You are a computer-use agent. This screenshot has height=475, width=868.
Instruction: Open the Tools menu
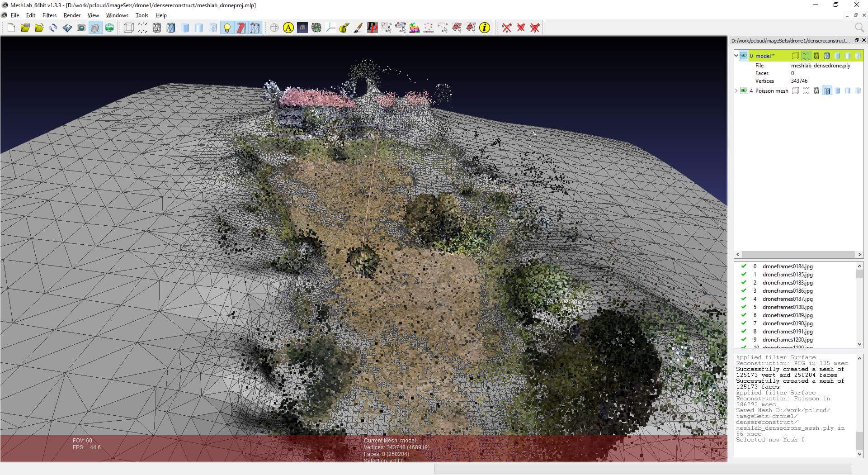point(142,15)
